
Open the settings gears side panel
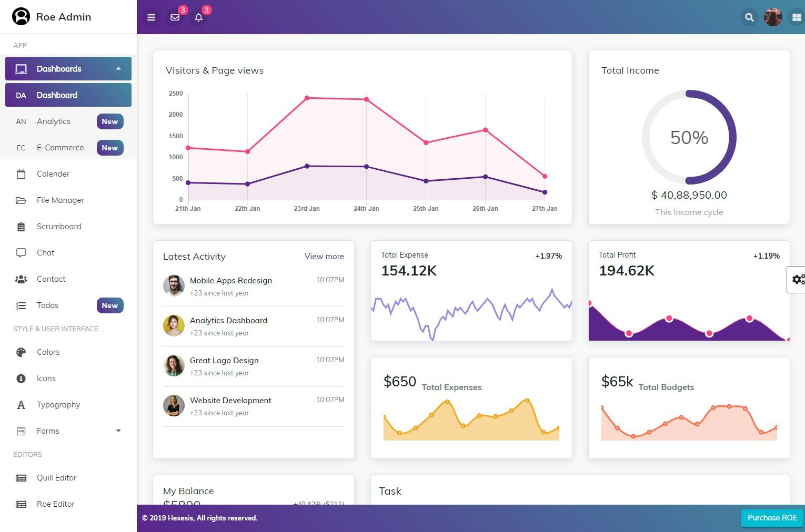(x=798, y=280)
